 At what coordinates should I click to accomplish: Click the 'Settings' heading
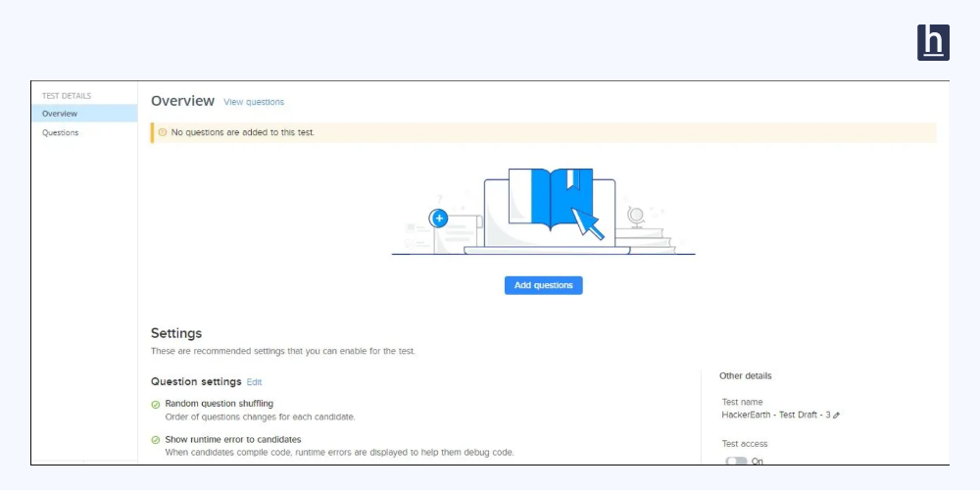(x=176, y=333)
